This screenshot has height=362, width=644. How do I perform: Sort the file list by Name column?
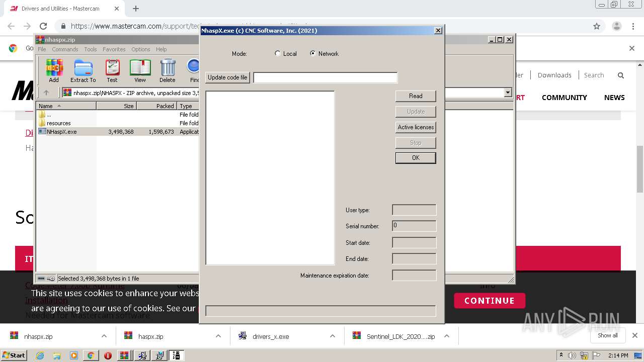(x=66, y=106)
